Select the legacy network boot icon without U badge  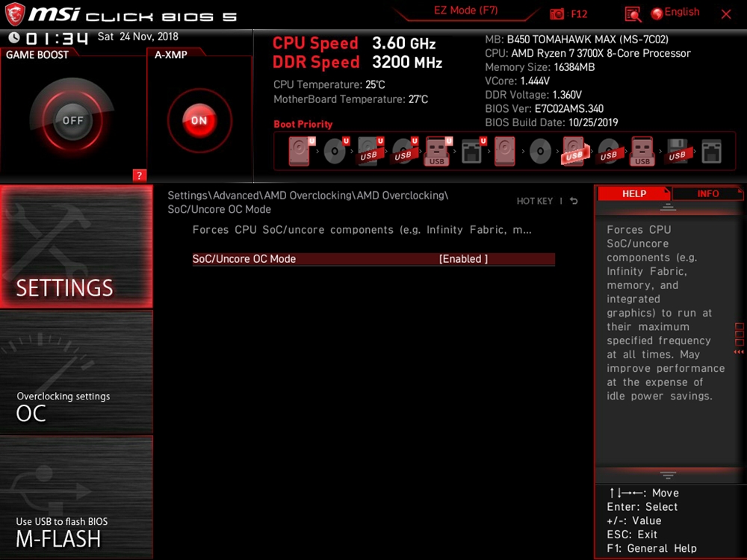(x=711, y=152)
